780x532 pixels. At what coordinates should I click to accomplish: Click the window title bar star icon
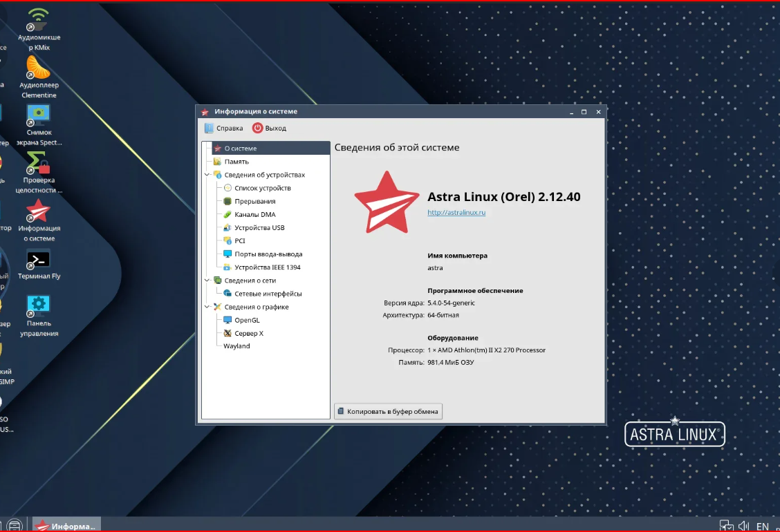tap(205, 112)
